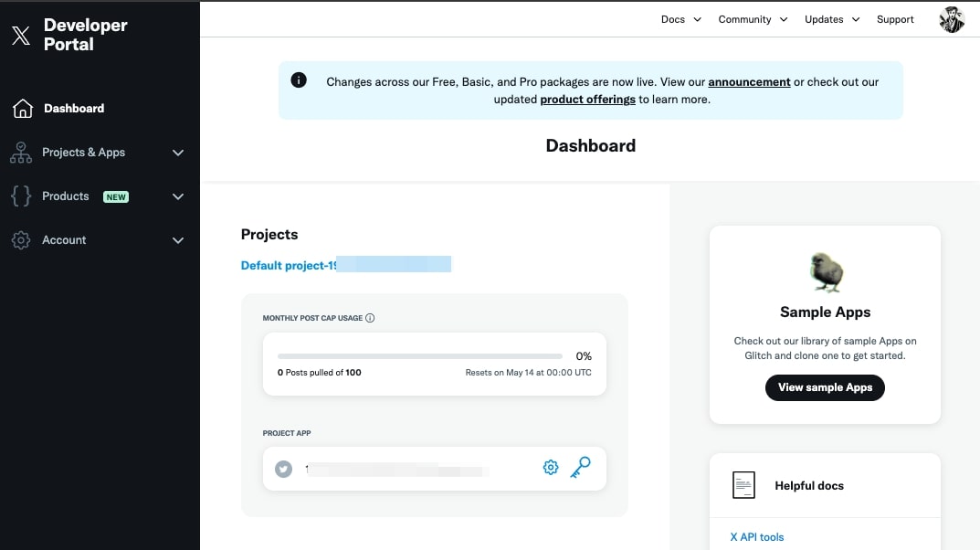Screen dimensions: 980x550
Task: Click the Projects heading
Action: pyautogui.click(x=269, y=235)
